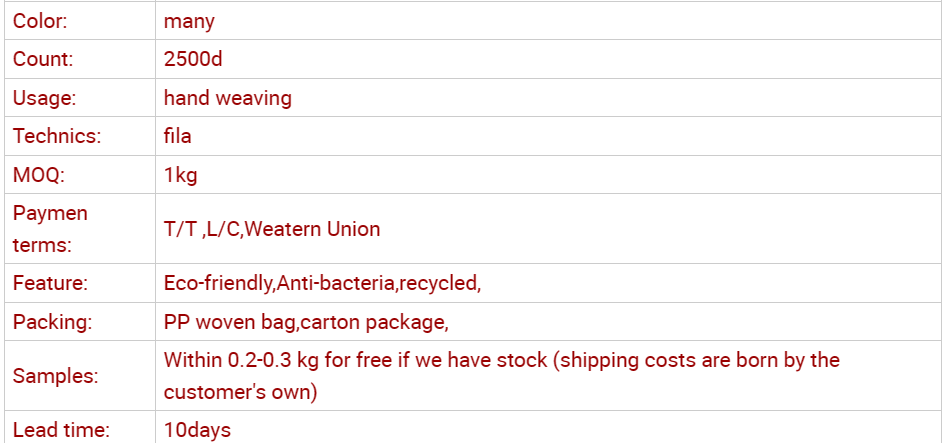The height and width of the screenshot is (443, 947).
Task: Click the Technics label cell
Action: click(57, 136)
